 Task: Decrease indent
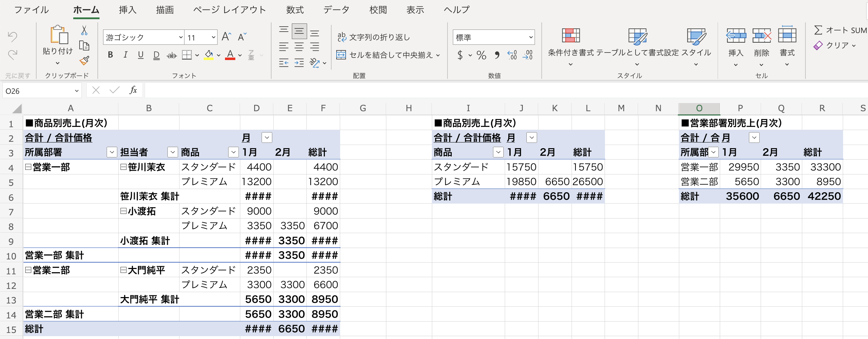[284, 63]
